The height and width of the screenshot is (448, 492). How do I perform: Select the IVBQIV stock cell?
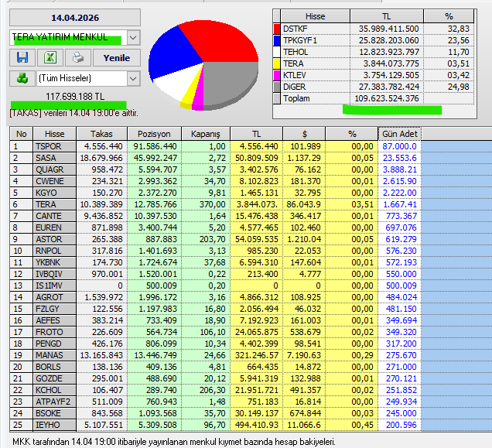(55, 275)
